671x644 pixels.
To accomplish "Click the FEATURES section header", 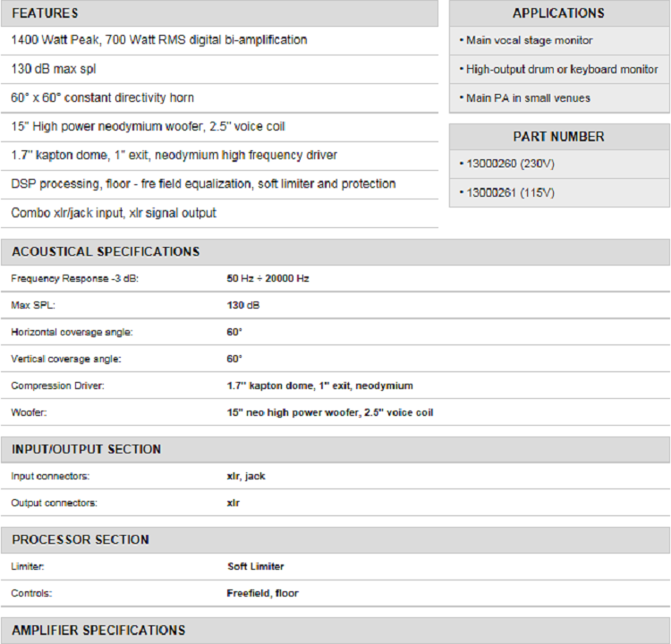I will 45,13.
